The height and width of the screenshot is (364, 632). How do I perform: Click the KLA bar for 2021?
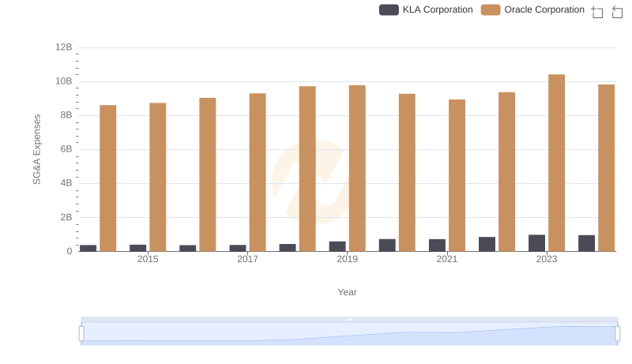[x=437, y=245]
